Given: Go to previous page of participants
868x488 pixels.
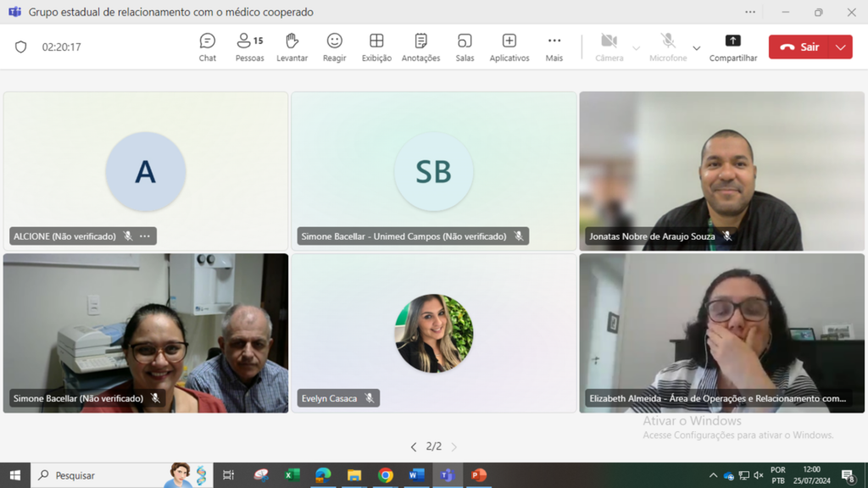Looking at the screenshot, I should coord(414,446).
